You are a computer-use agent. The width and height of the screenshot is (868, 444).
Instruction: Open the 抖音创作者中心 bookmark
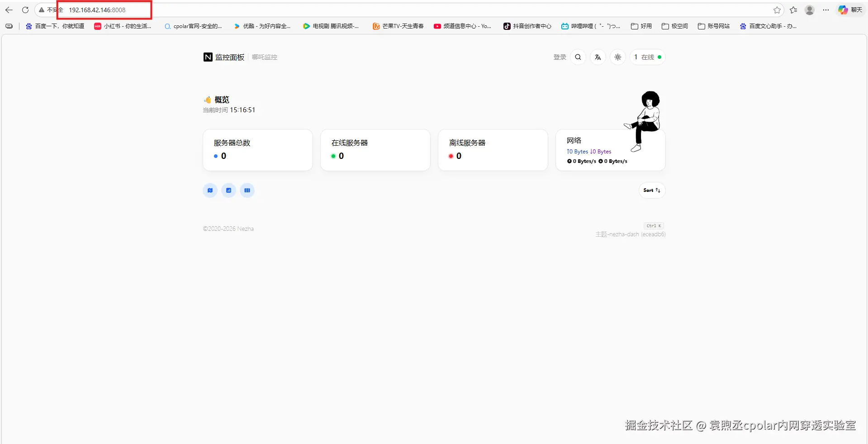527,26
